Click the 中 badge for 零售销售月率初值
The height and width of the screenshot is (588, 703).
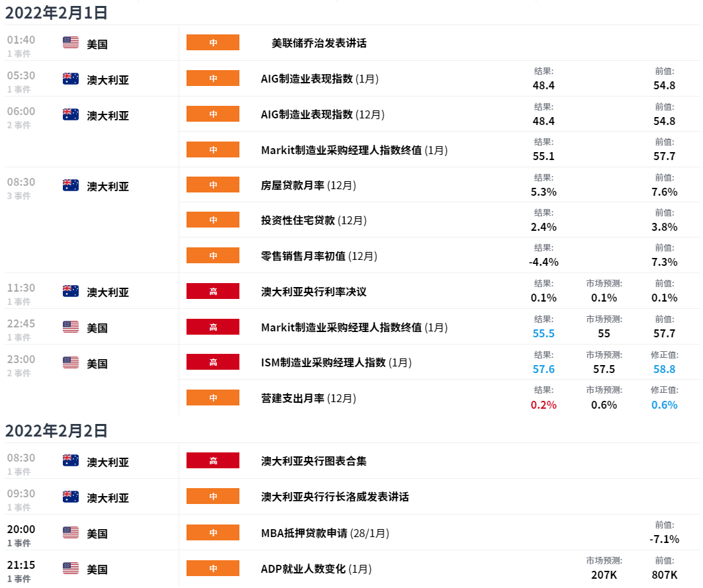pos(213,256)
